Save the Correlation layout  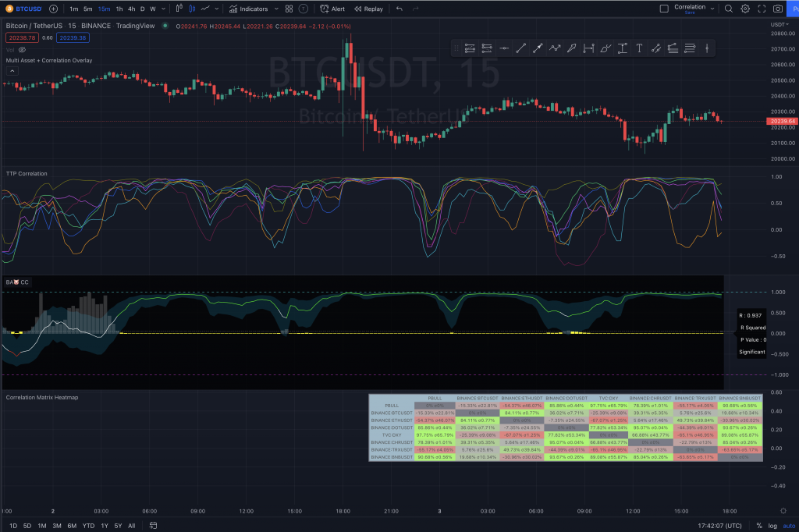690,12
